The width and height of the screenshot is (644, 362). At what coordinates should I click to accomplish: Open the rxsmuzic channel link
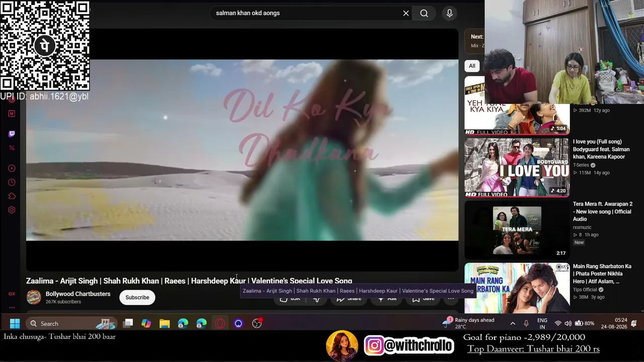click(x=582, y=227)
